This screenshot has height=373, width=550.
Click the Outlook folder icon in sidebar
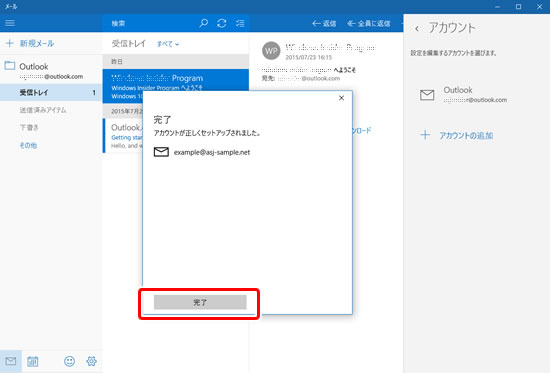[x=9, y=66]
